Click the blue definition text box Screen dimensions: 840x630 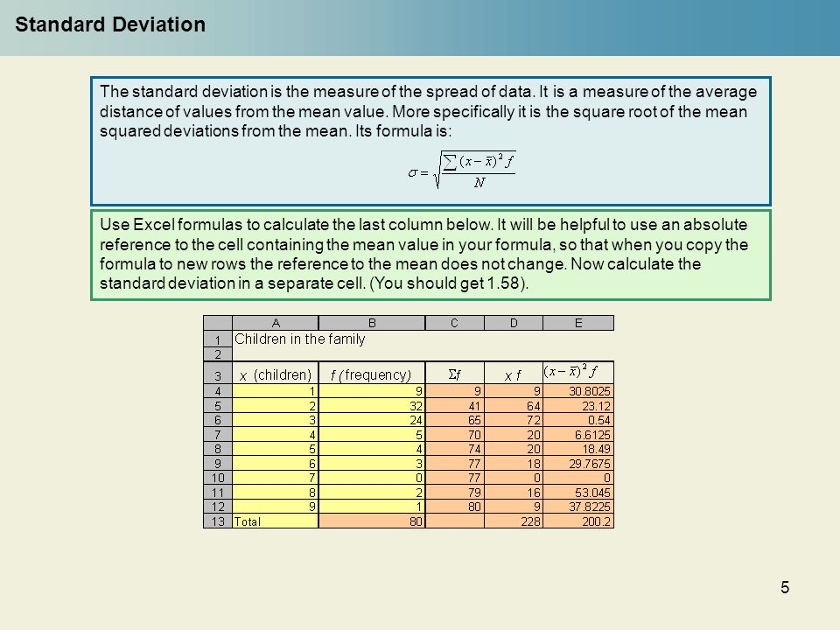(430, 142)
